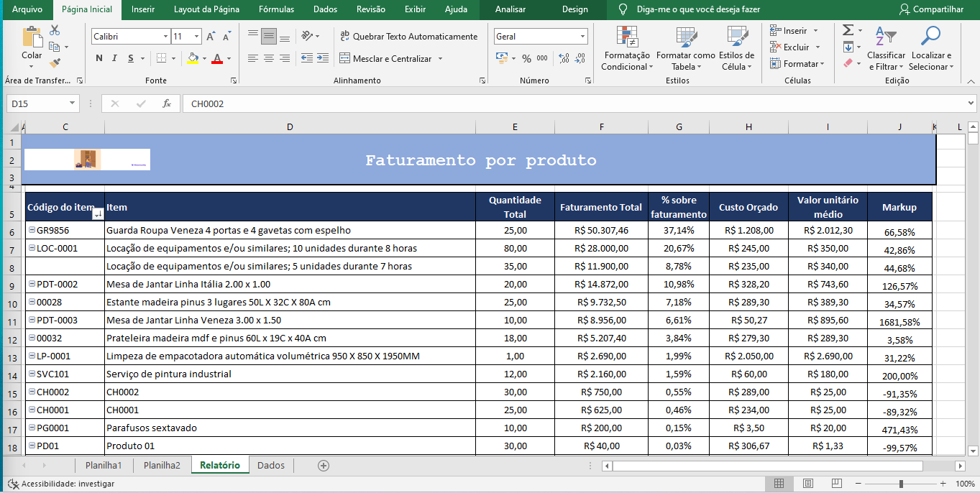Toggle Quebrar Texto Automaticamente
Screen dimensions: 980x493
[x=408, y=37]
